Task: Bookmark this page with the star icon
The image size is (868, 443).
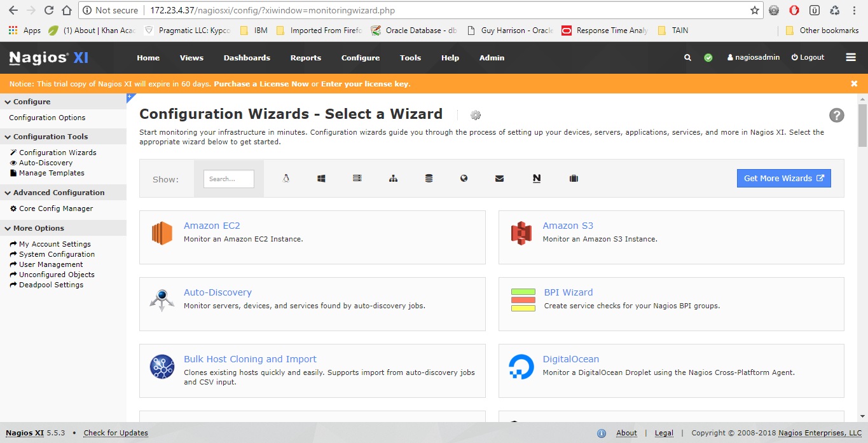Action: point(755,10)
